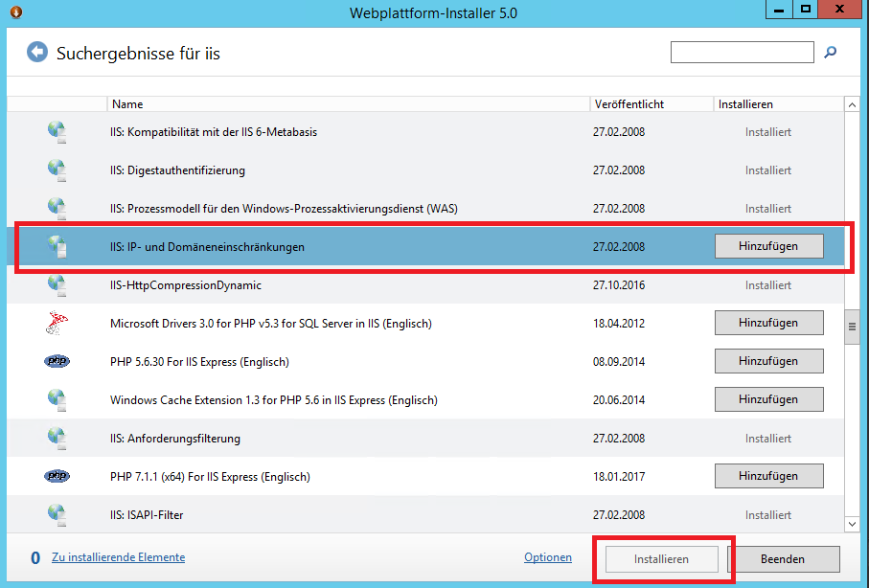Sort by the Name column header
The width and height of the screenshot is (869, 588).
127,103
